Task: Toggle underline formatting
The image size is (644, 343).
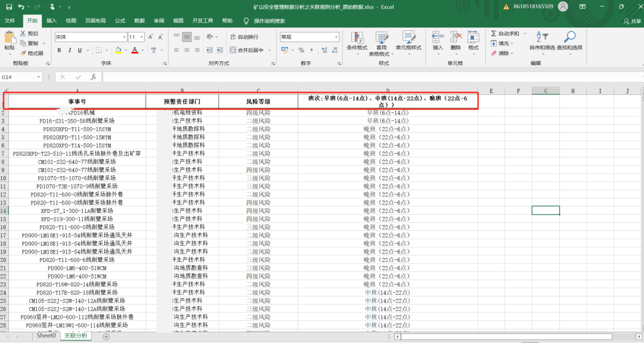Action: point(79,50)
